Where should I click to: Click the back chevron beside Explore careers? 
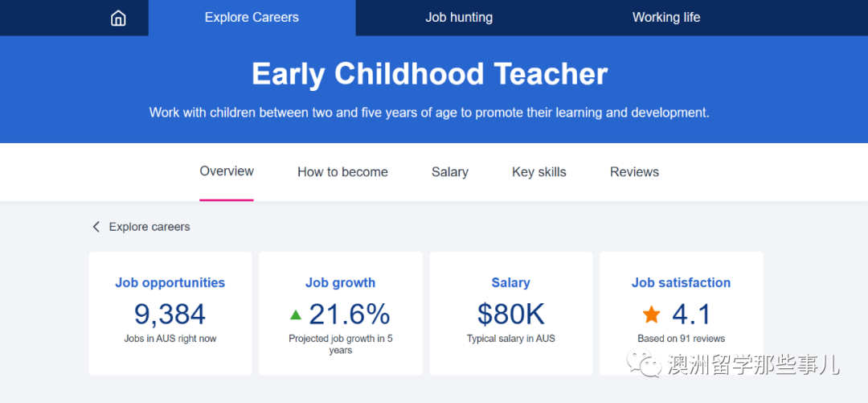[96, 227]
